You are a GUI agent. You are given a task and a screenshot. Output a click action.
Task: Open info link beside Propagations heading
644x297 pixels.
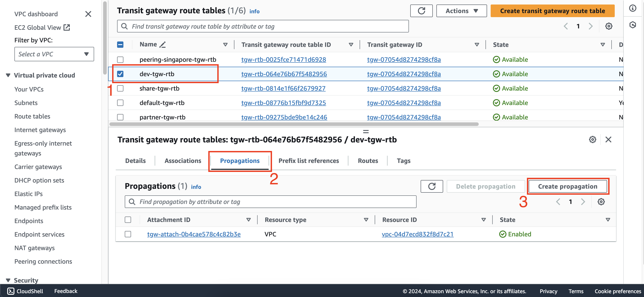[196, 187]
